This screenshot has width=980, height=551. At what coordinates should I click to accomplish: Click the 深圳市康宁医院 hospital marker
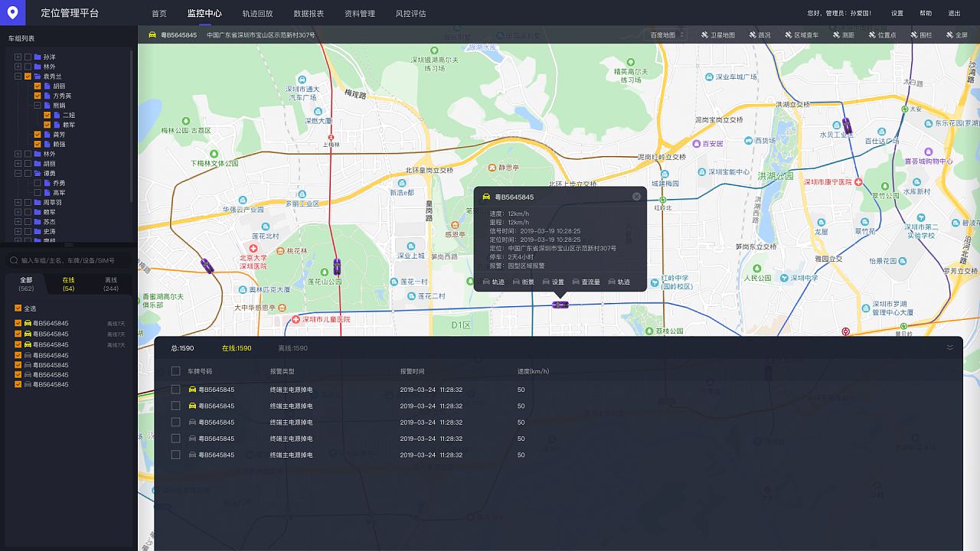coord(859,182)
